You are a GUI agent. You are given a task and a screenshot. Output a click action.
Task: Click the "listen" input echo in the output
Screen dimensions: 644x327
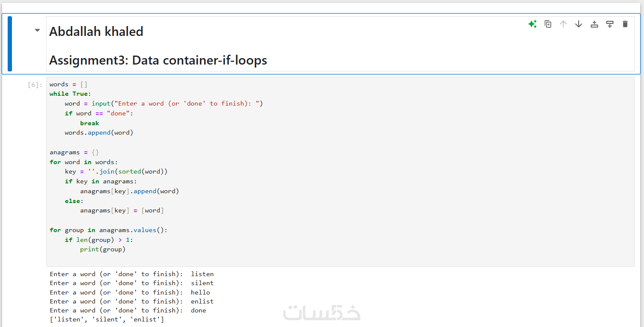[202, 274]
